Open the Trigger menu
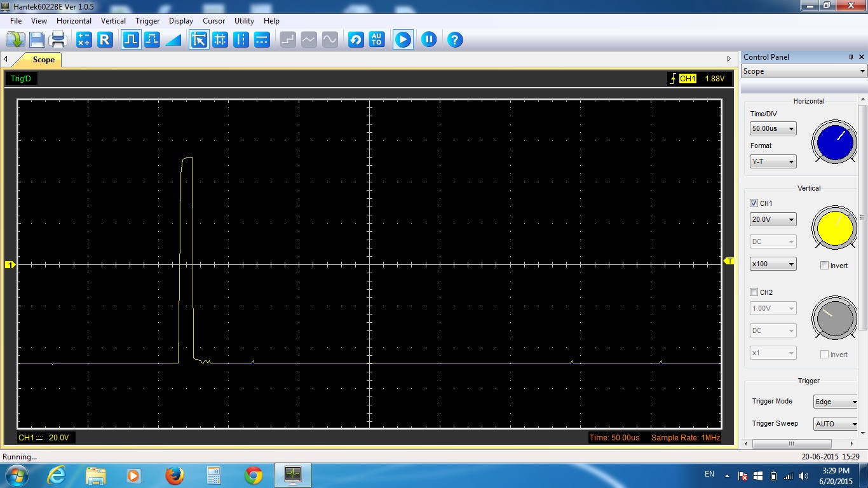This screenshot has width=868, height=488. (147, 21)
